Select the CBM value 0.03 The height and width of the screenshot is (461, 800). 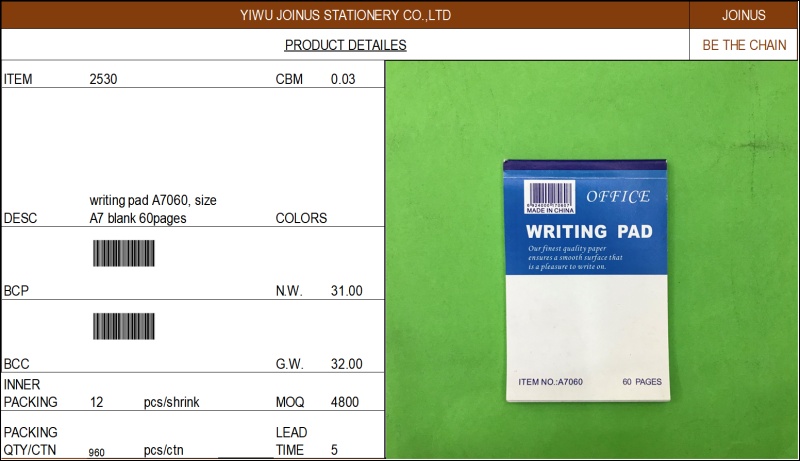pyautogui.click(x=343, y=79)
